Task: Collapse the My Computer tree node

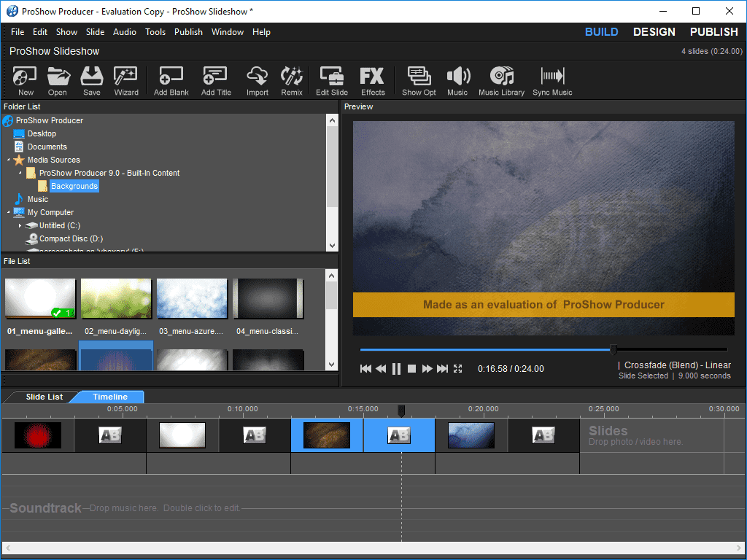Action: [9, 212]
